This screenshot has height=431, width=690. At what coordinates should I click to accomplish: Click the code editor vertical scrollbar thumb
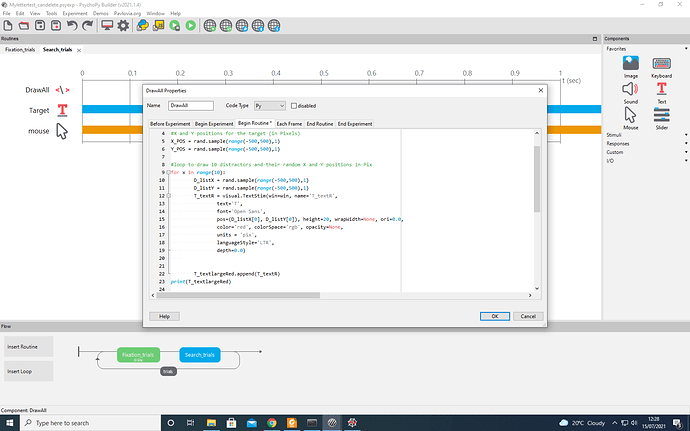[536, 179]
